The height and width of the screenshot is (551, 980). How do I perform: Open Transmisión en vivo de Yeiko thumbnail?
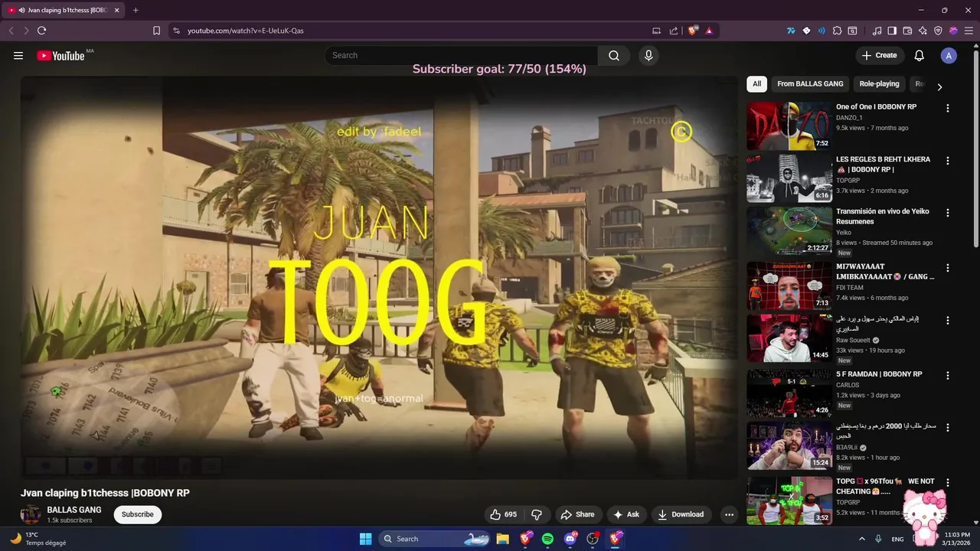[x=789, y=230]
